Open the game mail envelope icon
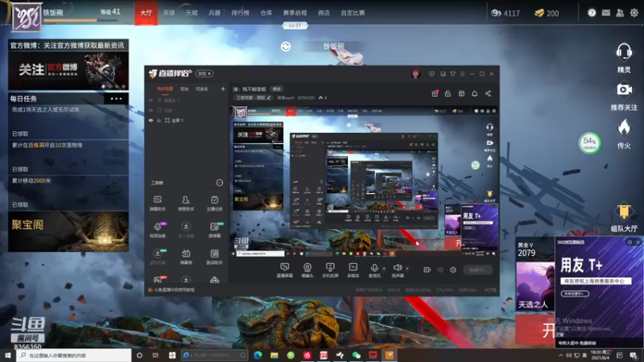 606,13
